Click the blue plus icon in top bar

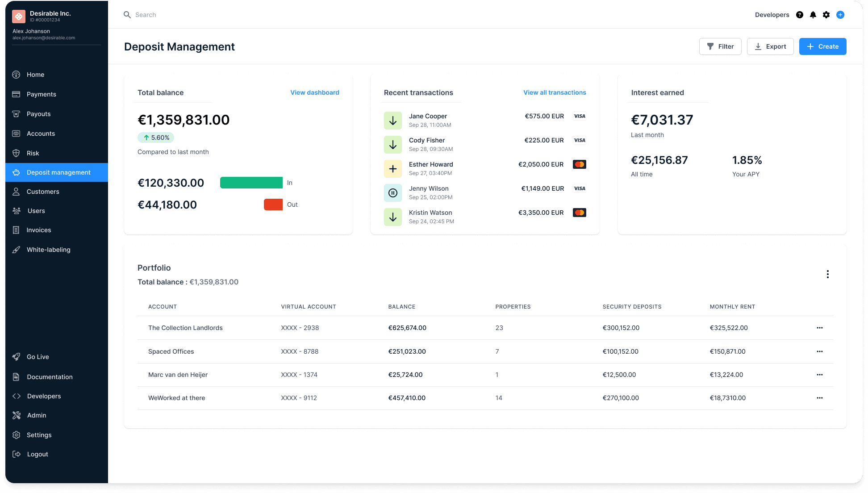[840, 15]
